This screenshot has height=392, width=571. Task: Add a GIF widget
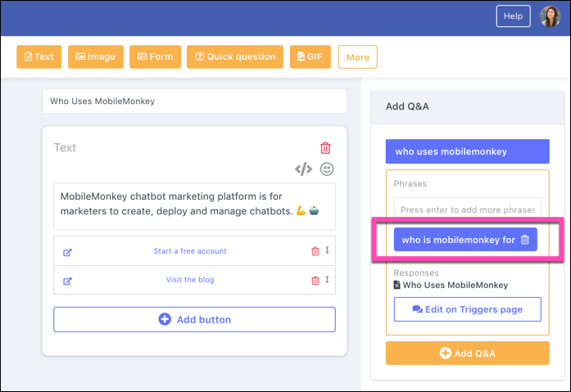(310, 56)
